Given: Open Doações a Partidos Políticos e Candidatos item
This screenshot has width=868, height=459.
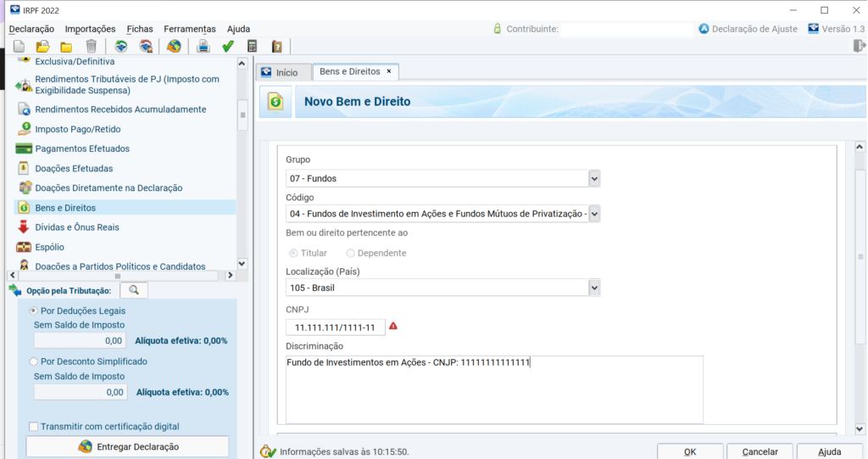Looking at the screenshot, I should pos(120,266).
